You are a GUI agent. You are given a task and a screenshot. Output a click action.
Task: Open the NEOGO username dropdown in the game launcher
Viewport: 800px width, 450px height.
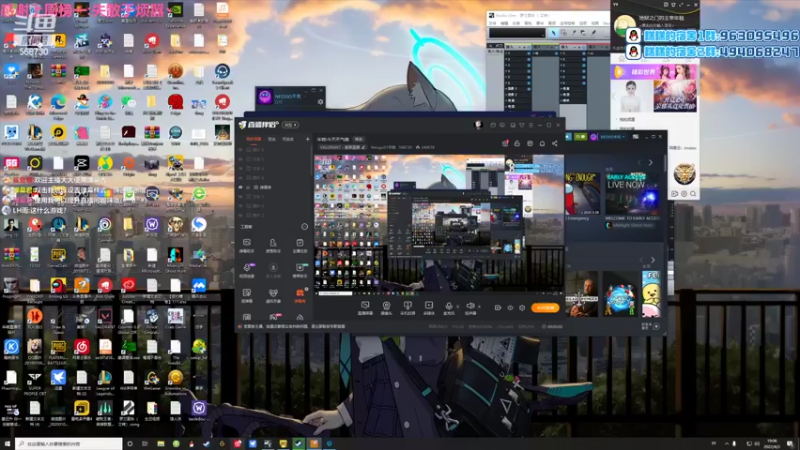click(613, 137)
